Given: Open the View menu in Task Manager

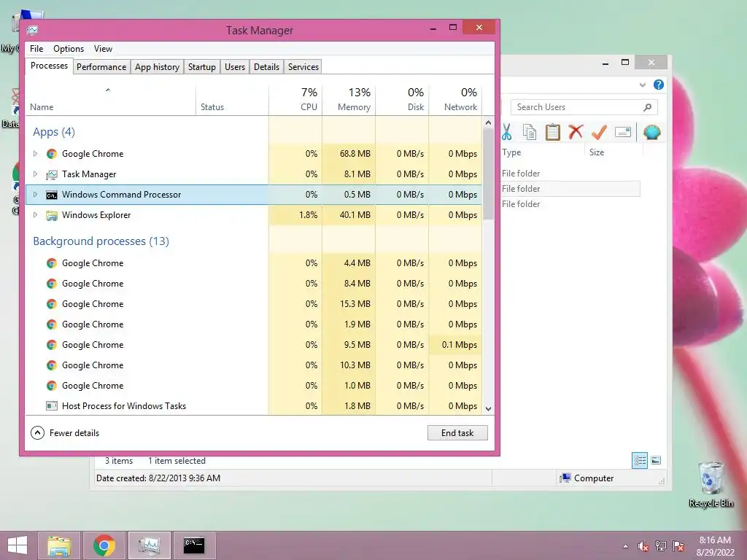Looking at the screenshot, I should (x=103, y=49).
